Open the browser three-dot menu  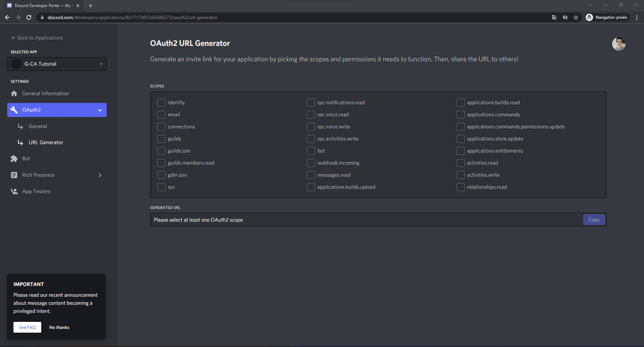637,17
